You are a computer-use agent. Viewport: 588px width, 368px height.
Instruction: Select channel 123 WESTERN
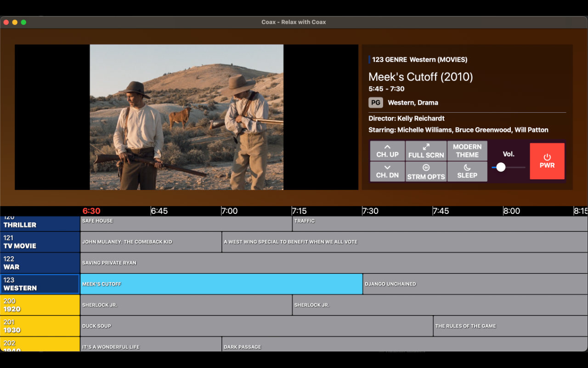coord(40,284)
